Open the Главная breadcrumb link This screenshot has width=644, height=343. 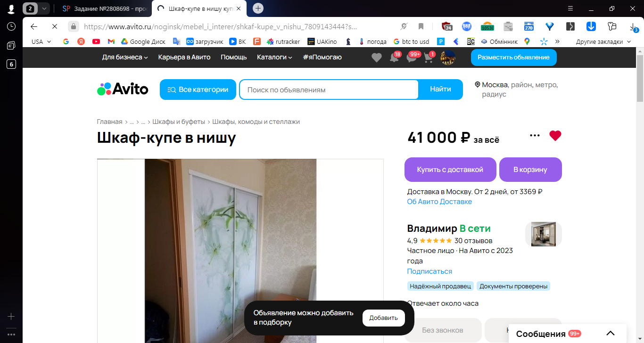point(109,122)
